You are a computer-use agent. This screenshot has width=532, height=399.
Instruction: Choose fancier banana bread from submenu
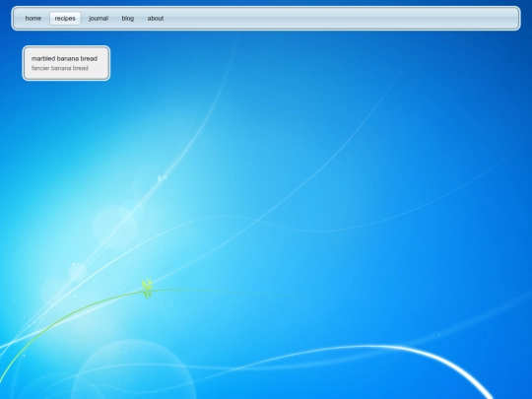tap(60, 68)
